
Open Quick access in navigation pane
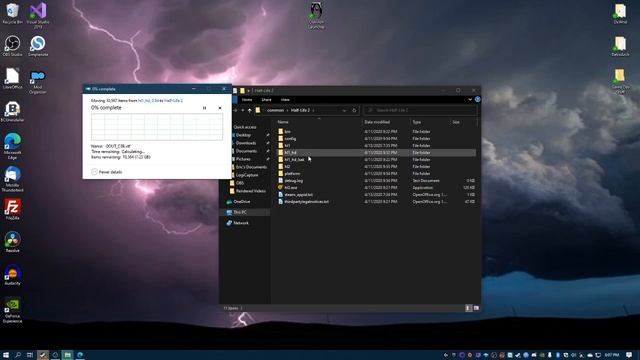[x=244, y=127]
